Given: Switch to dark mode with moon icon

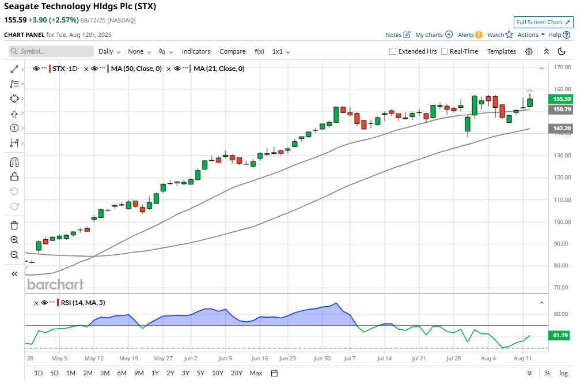Looking at the screenshot, I should click(562, 51).
